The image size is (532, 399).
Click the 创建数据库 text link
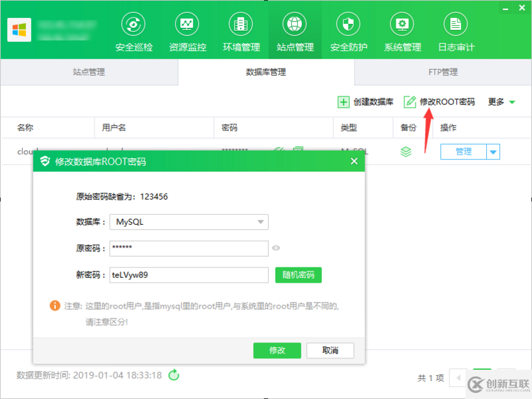click(373, 102)
